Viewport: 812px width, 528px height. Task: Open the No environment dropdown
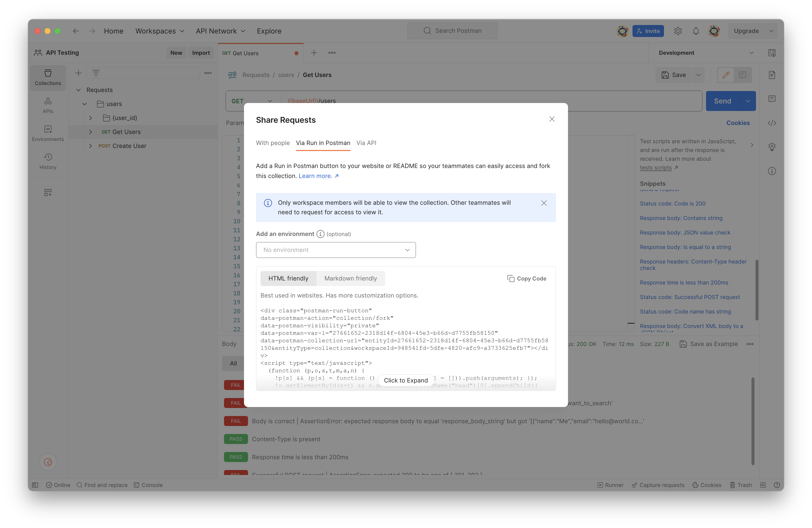tap(336, 250)
